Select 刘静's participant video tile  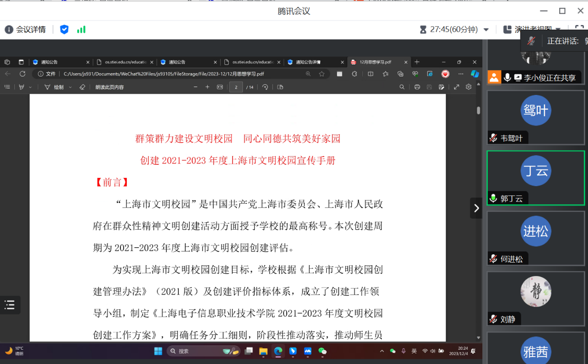point(536,299)
